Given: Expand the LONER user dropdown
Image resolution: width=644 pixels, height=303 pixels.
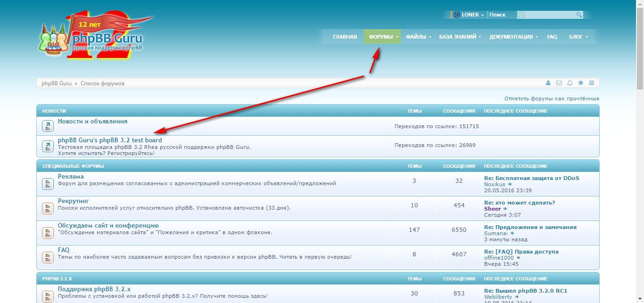Looking at the screenshot, I should click(x=482, y=15).
